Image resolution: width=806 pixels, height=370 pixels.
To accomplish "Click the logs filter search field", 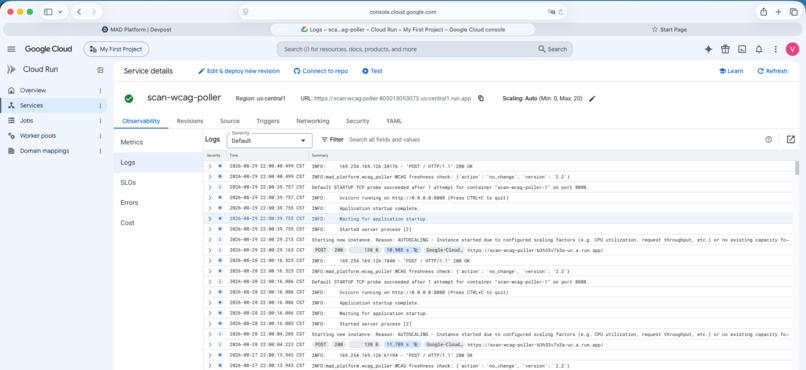I will pos(553,140).
